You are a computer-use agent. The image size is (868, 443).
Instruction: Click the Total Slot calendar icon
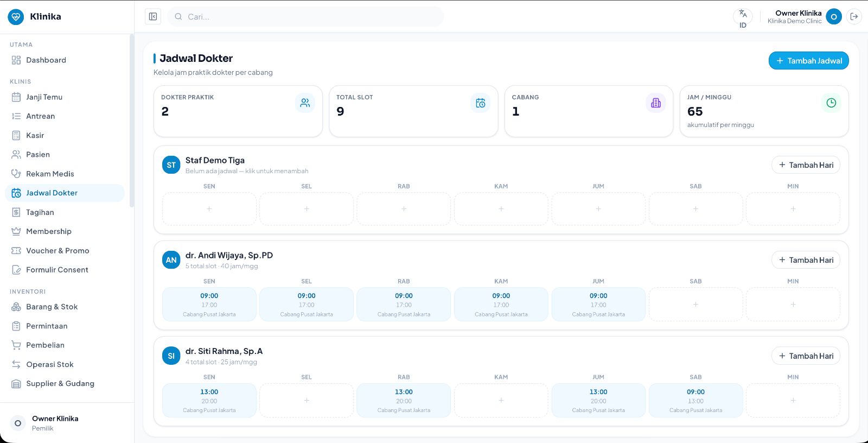(x=480, y=103)
